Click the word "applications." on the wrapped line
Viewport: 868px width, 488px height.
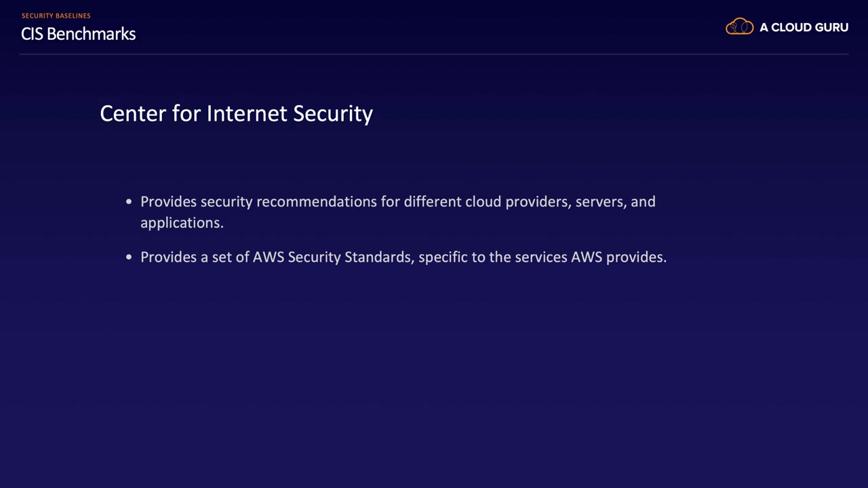pos(182,222)
